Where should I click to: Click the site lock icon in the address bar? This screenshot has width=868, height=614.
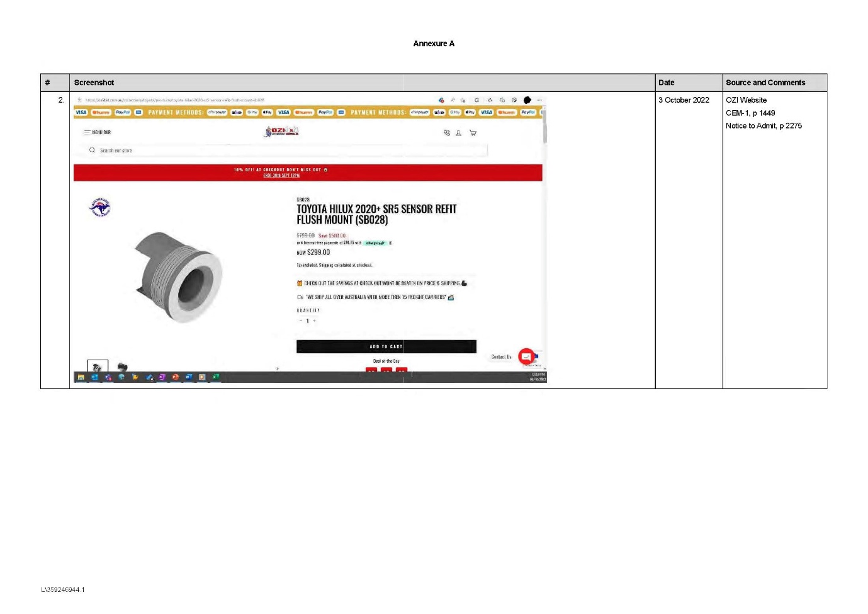(x=79, y=100)
